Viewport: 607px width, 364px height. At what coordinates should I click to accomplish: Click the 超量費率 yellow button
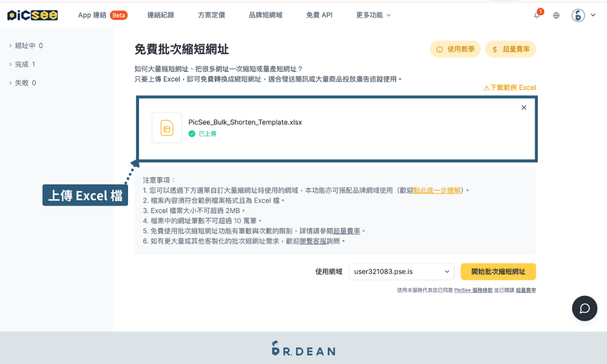[510, 49]
